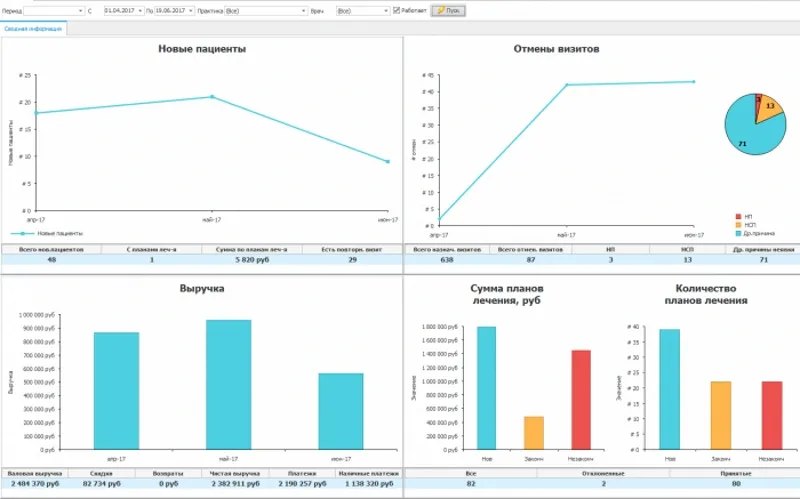Open the start date 01.04.2017 picker
The width and height of the screenshot is (800, 499).
coord(140,11)
